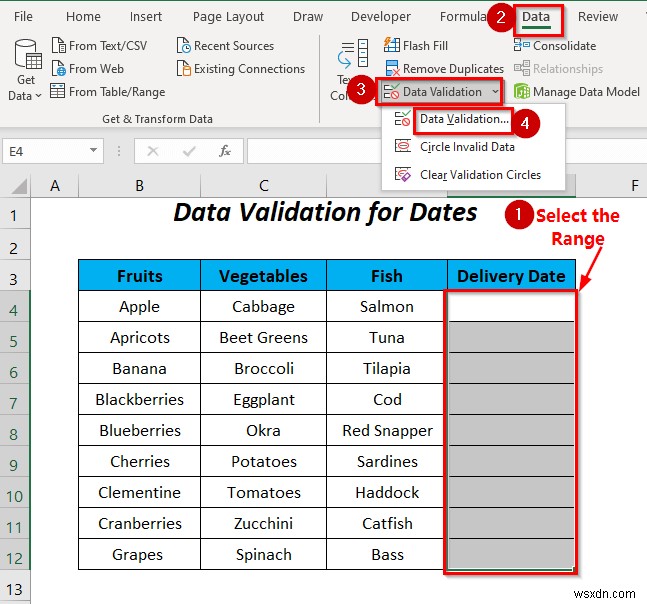Switch to the Draw tab
This screenshot has height=604, width=647.
coord(308,17)
